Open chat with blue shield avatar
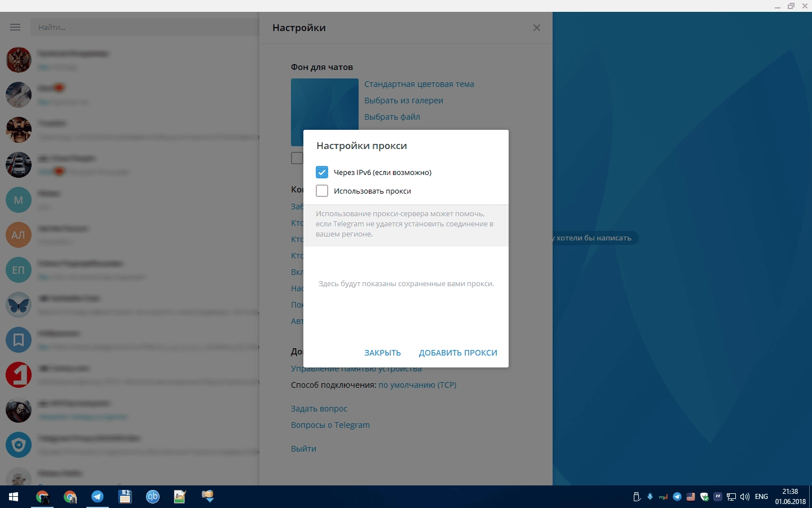812x508 pixels. [x=19, y=445]
